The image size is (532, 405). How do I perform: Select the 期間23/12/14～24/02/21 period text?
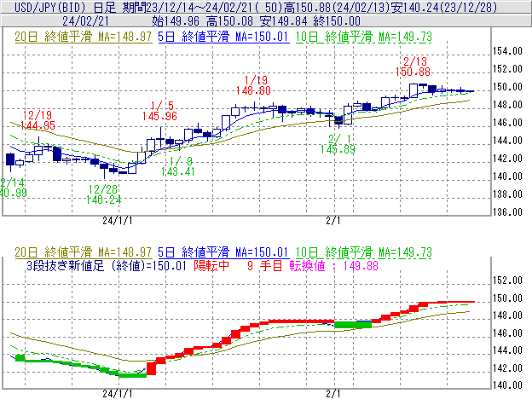pyautogui.click(x=188, y=7)
